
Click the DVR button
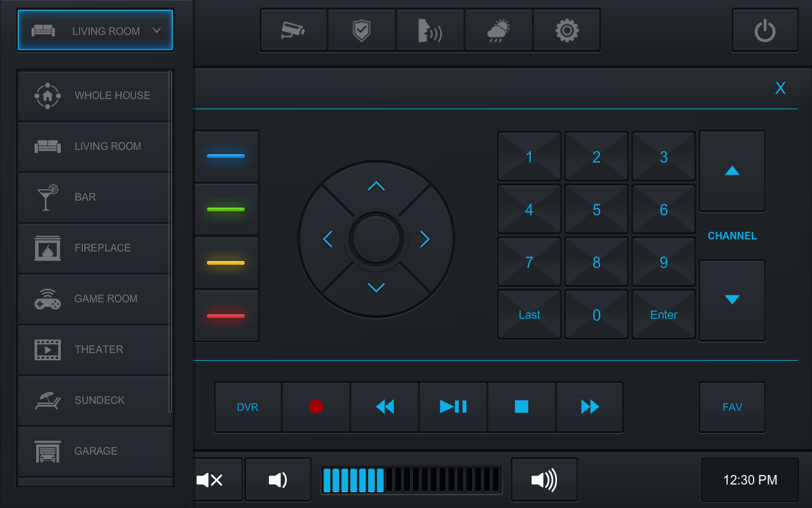247,407
